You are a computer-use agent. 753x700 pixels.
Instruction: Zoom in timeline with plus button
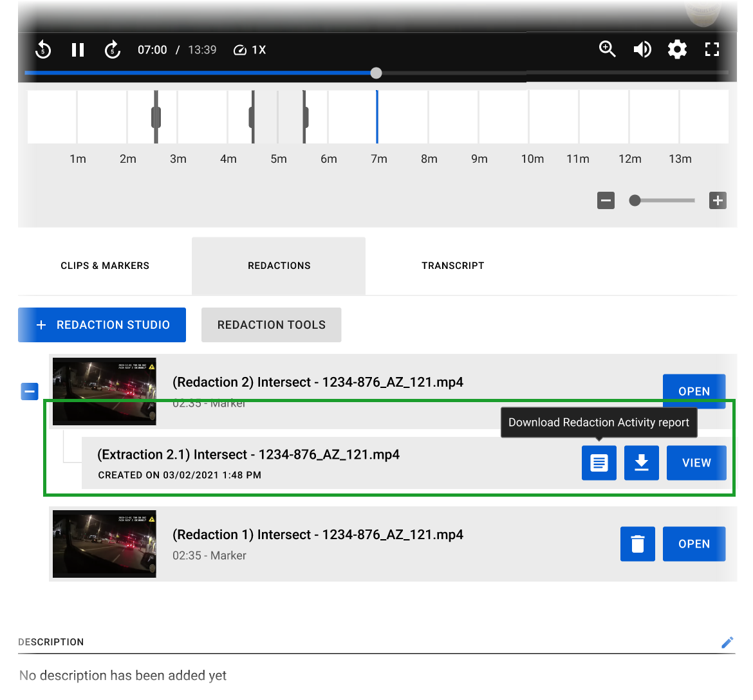point(718,201)
